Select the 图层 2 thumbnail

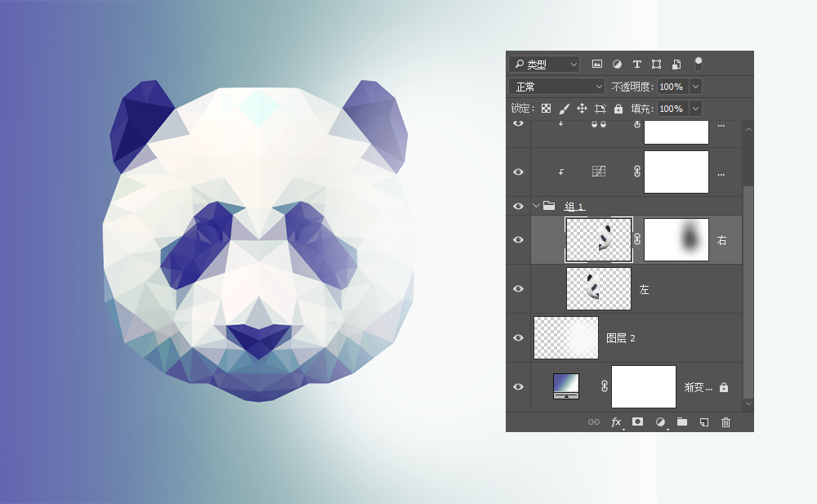[566, 337]
